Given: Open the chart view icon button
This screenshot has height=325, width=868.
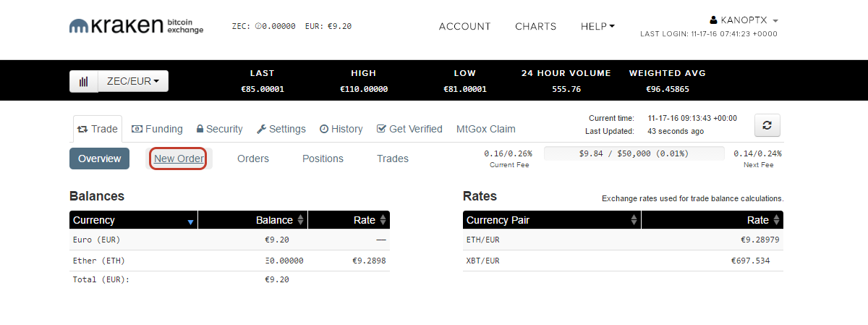Looking at the screenshot, I should point(84,82).
